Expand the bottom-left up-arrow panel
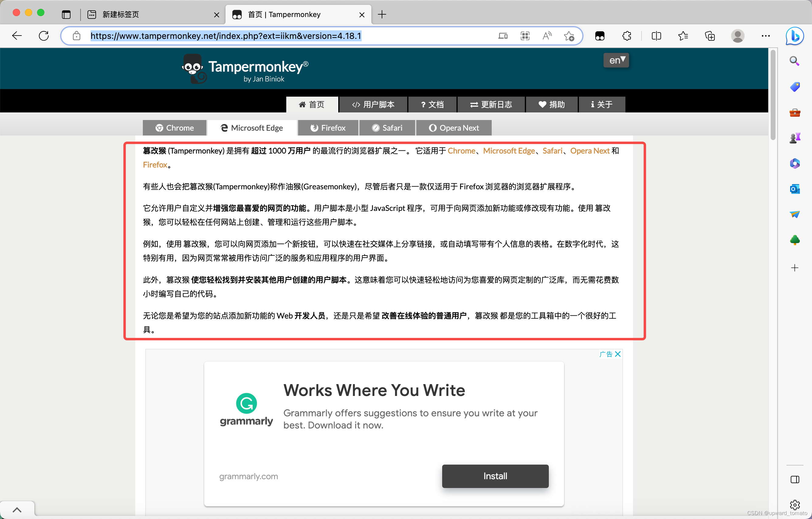The image size is (812, 519). 17,510
